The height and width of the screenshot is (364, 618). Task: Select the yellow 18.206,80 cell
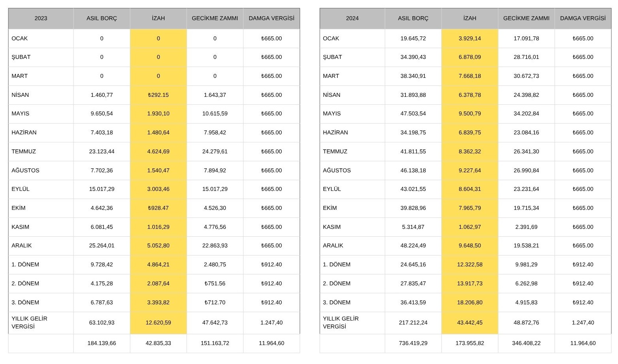[469, 302]
